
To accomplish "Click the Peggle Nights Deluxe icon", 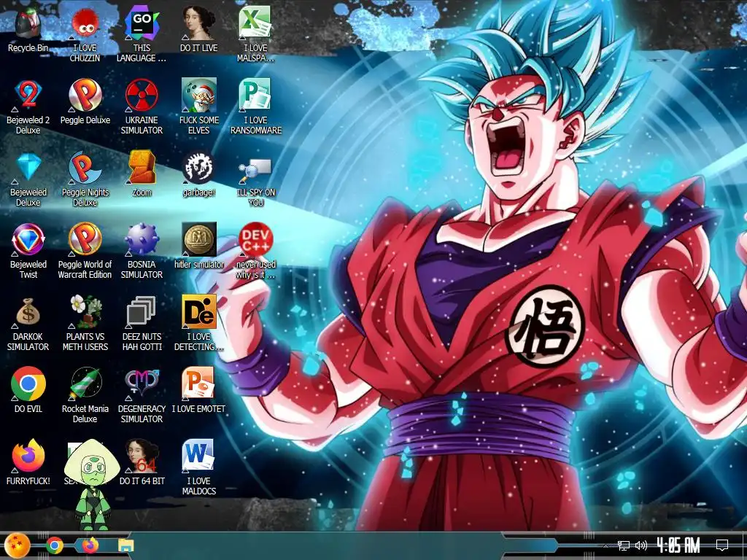I will pos(85,168).
